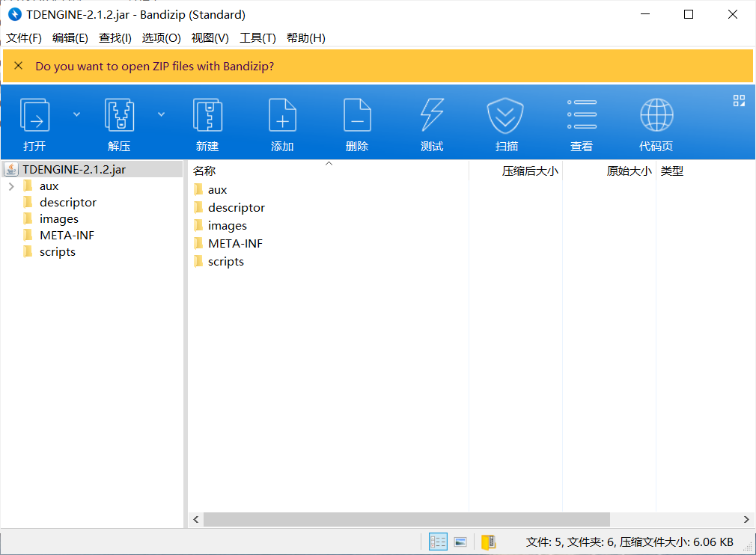756x555 pixels.
Task: Click the Bandizip logo in title bar
Action: coord(15,14)
